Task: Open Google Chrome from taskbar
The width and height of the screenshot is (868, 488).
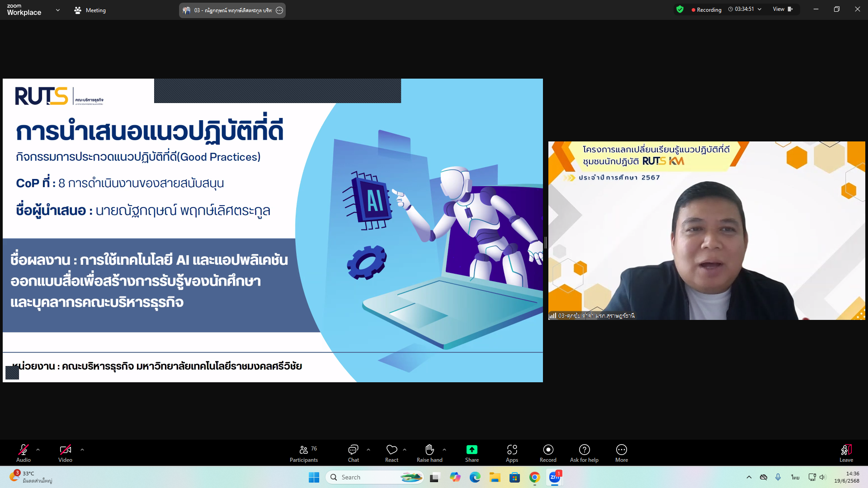Action: (534, 477)
